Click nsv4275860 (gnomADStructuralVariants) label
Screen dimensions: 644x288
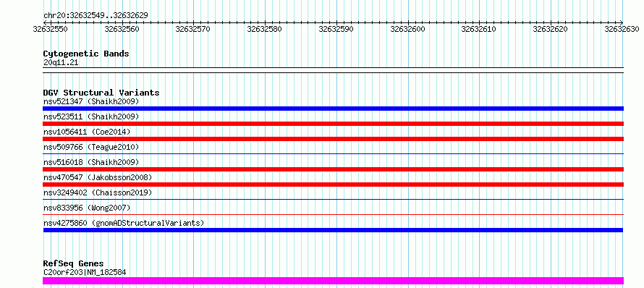[124, 223]
